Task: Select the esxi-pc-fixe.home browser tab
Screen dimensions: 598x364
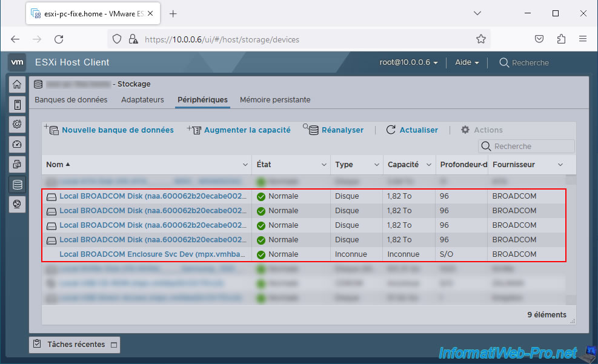Action: pos(93,14)
